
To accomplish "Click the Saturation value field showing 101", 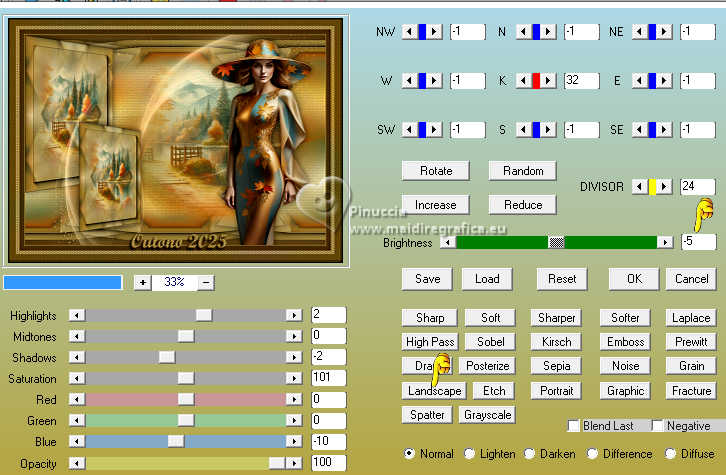I will coord(329,378).
